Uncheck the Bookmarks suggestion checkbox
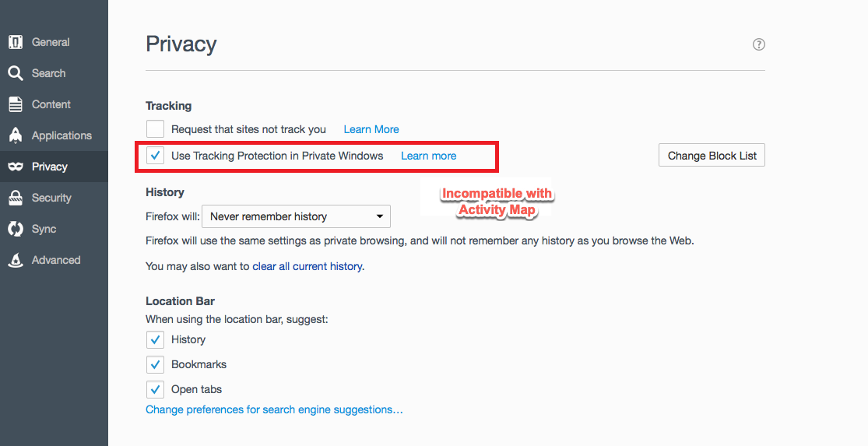 pyautogui.click(x=155, y=364)
